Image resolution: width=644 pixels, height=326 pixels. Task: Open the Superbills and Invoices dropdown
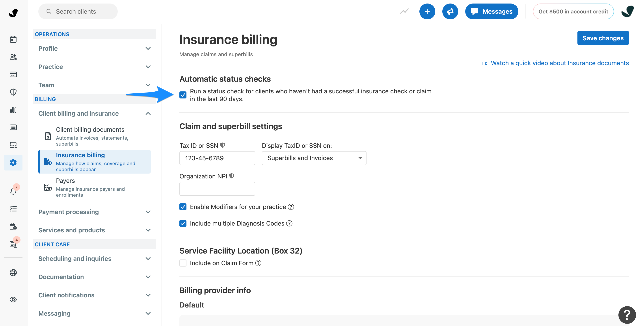click(x=314, y=158)
